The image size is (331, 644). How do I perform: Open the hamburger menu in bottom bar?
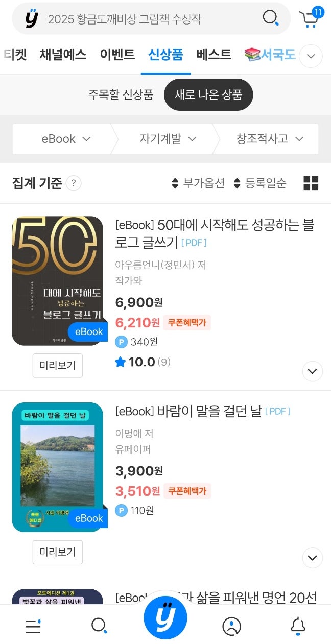coord(33,626)
